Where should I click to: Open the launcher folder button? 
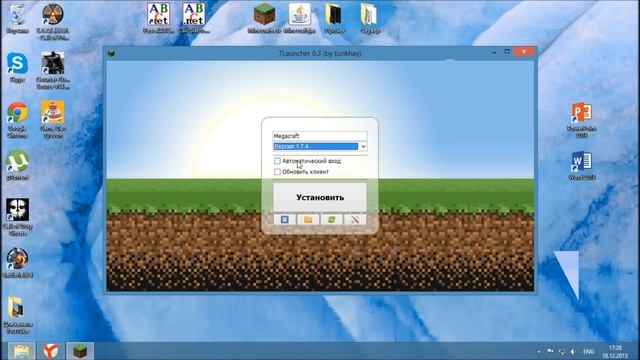point(308,220)
